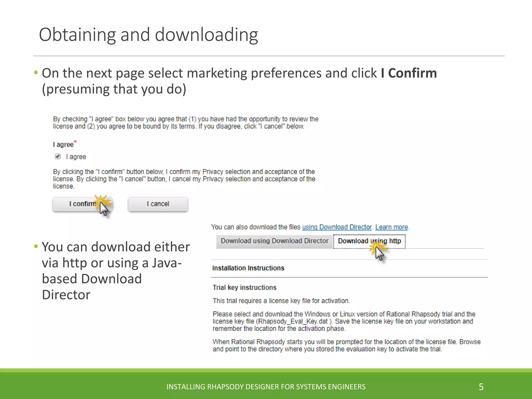Click the slide title Obtaining and downloading
This screenshot has width=532, height=399.
click(x=148, y=35)
